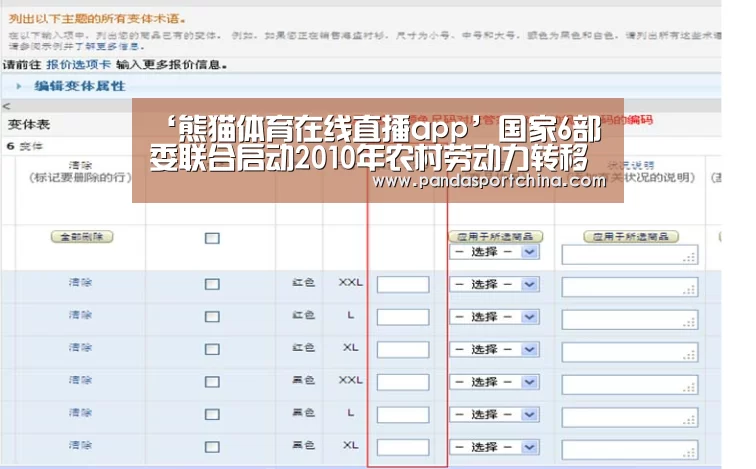
Task: Check the box for 红色 XL row
Action: coord(212,349)
